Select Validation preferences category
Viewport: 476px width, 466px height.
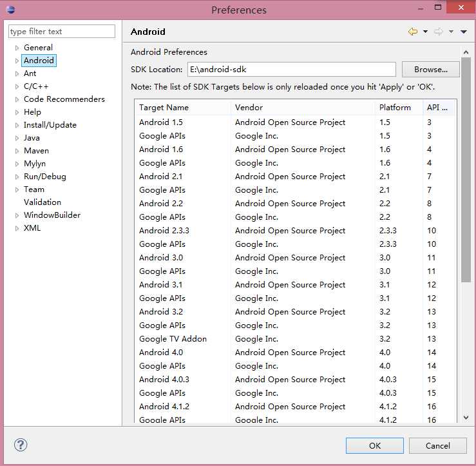click(43, 202)
